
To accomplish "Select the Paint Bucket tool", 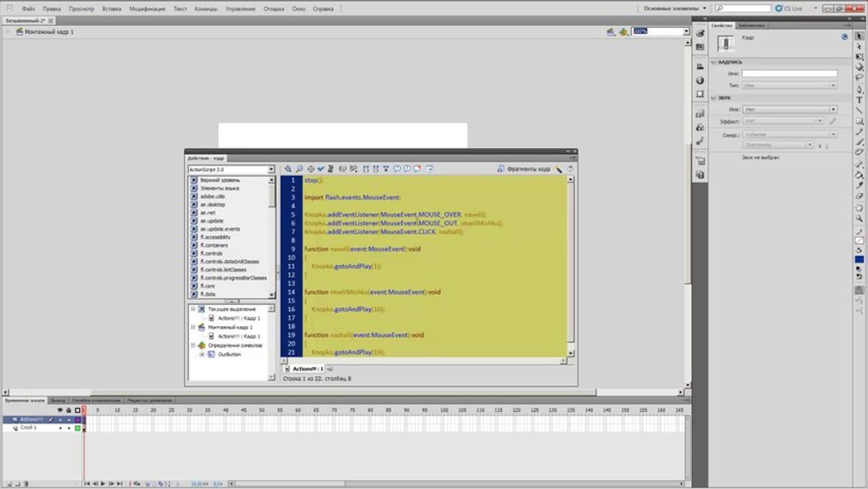I will pyautogui.click(x=859, y=175).
